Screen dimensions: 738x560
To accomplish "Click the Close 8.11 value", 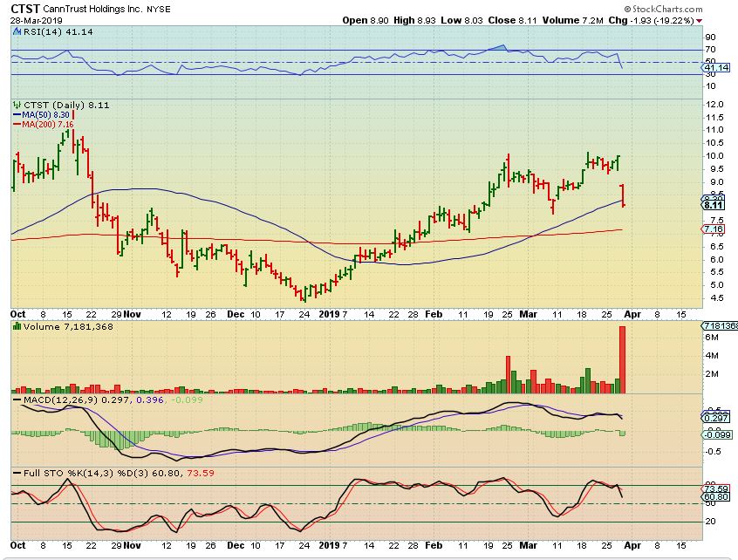I will (x=512, y=20).
